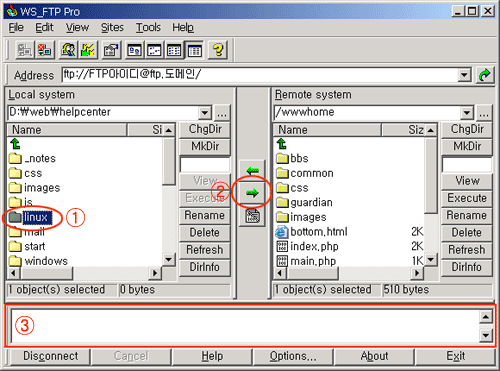Click the green Go arrow beside Address

(x=484, y=75)
